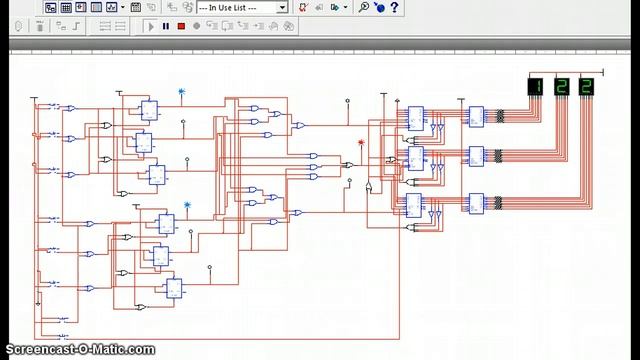Open the Database Manager
Screen dimensions: 640x360
(188, 7)
